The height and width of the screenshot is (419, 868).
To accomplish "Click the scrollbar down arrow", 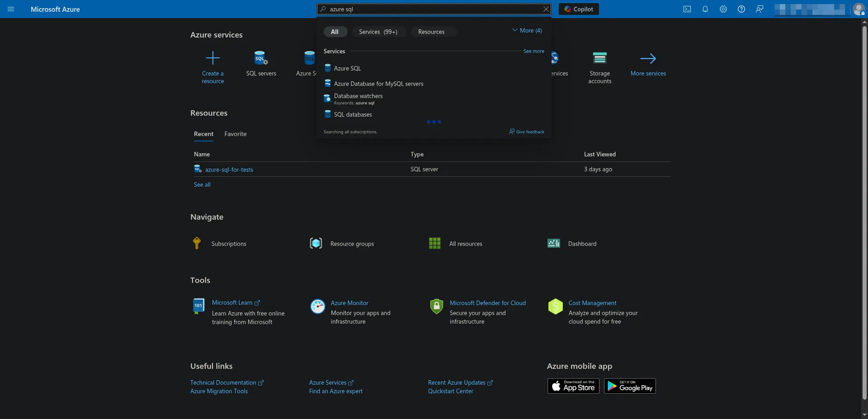I will pyautogui.click(x=864, y=414).
